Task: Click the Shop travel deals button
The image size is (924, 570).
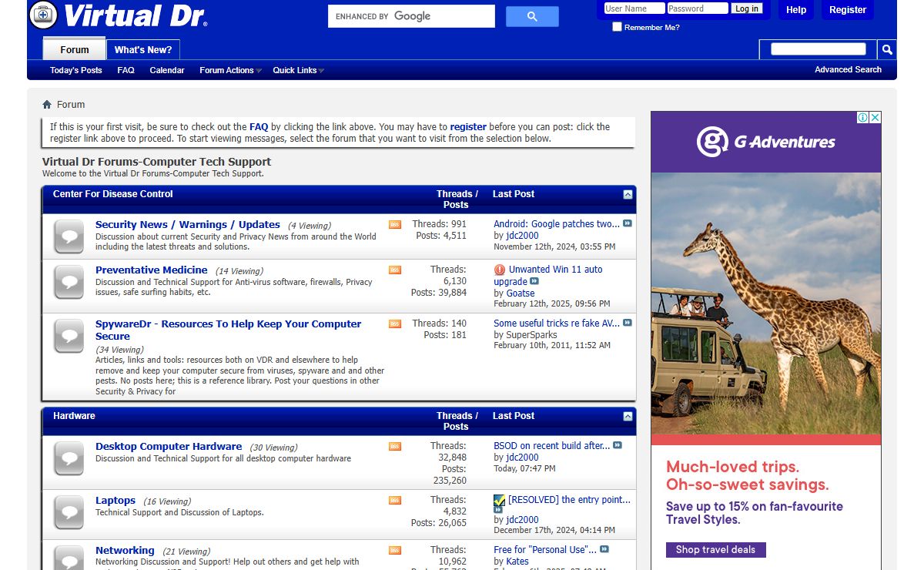Action: pos(715,550)
